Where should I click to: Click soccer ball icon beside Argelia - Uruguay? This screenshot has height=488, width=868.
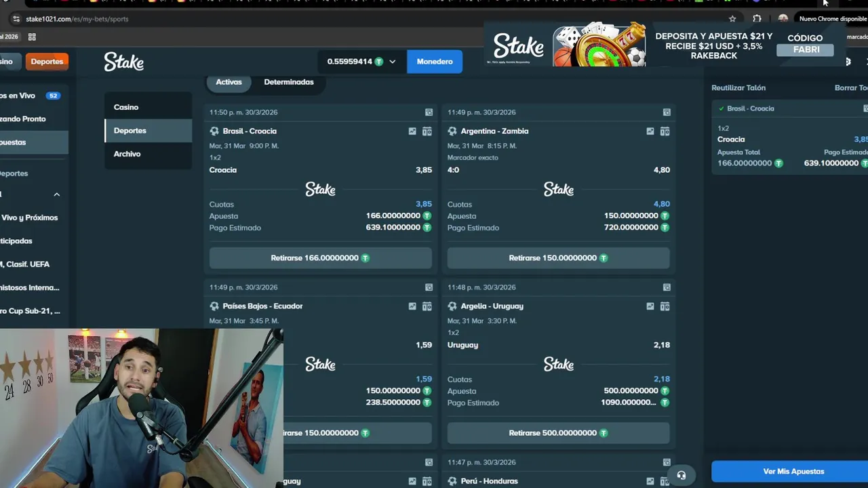click(x=452, y=306)
